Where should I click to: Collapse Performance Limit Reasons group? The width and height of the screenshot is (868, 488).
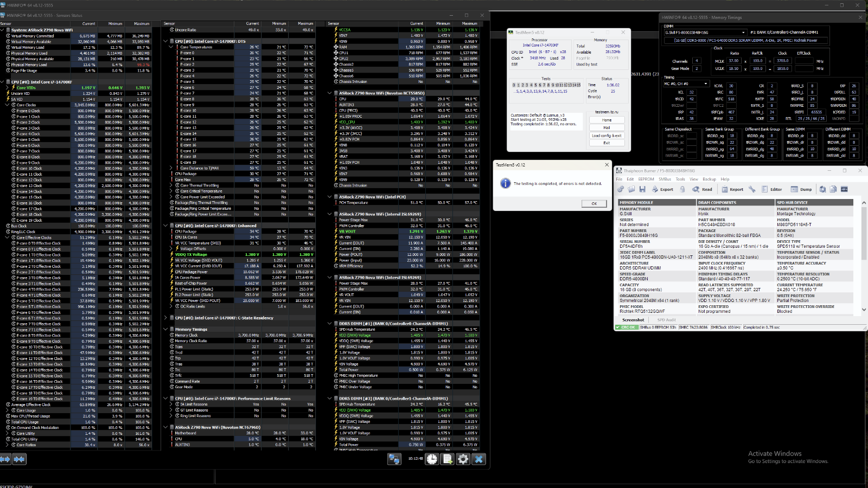(x=166, y=399)
